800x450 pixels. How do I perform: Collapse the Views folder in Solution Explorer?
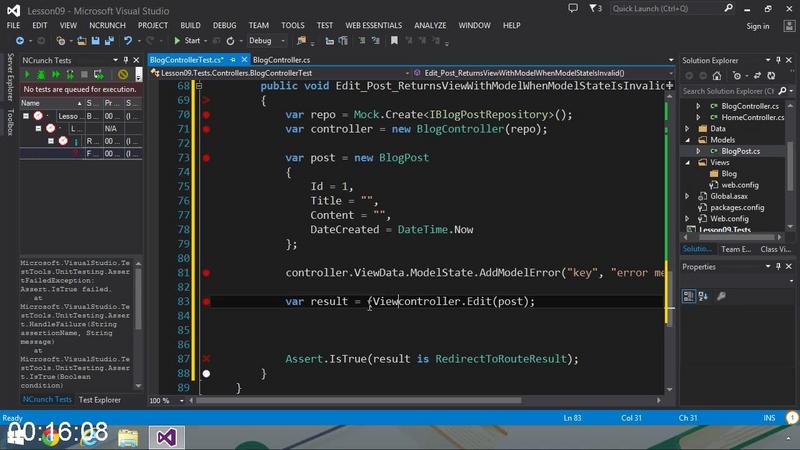pyautogui.click(x=687, y=162)
